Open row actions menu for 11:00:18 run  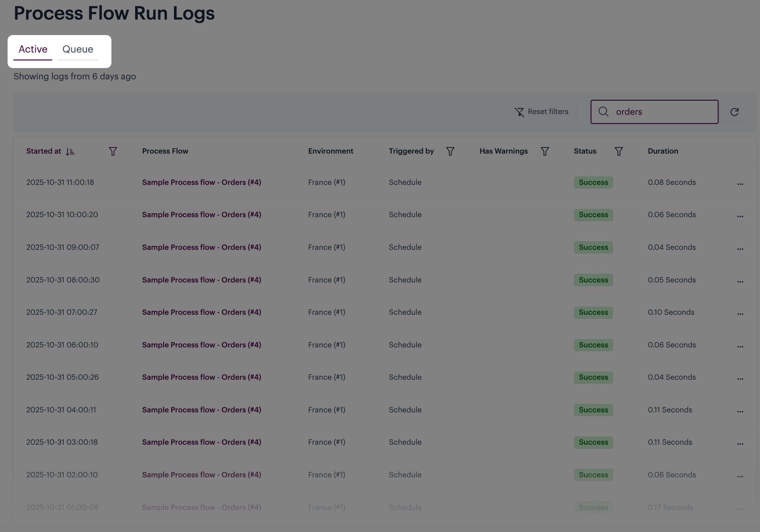pyautogui.click(x=740, y=184)
